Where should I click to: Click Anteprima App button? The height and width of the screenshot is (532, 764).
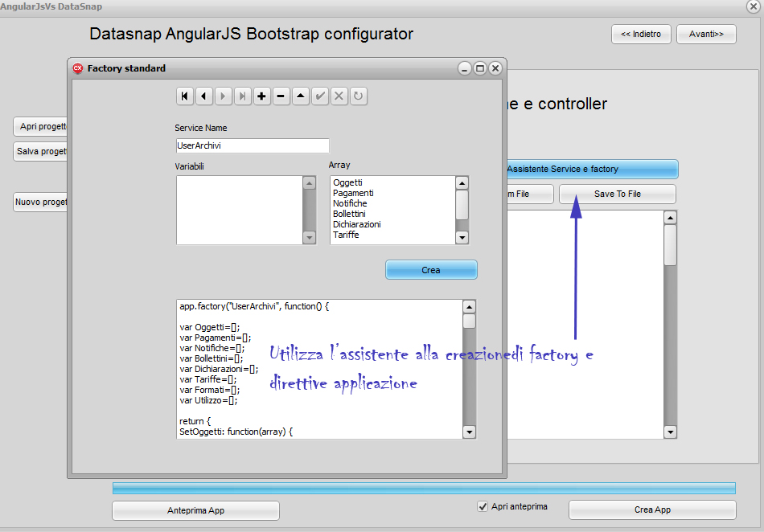coord(196,510)
